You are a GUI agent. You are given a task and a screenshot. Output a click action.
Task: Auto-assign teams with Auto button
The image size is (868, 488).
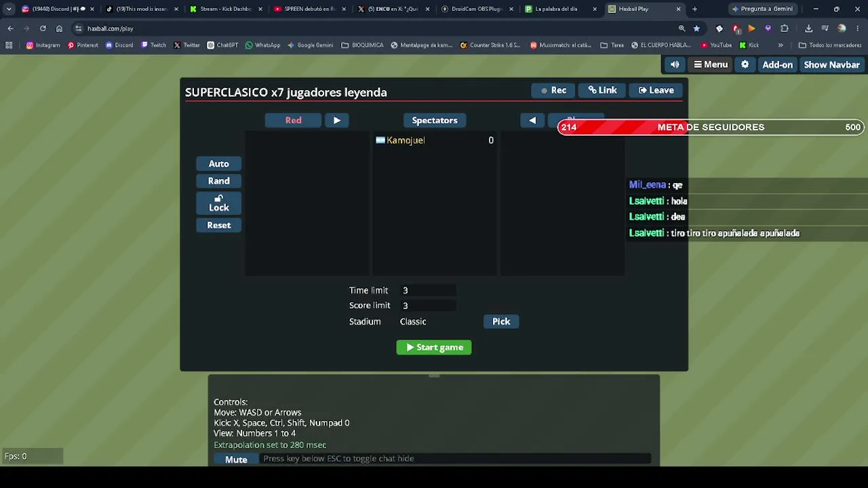pos(218,163)
